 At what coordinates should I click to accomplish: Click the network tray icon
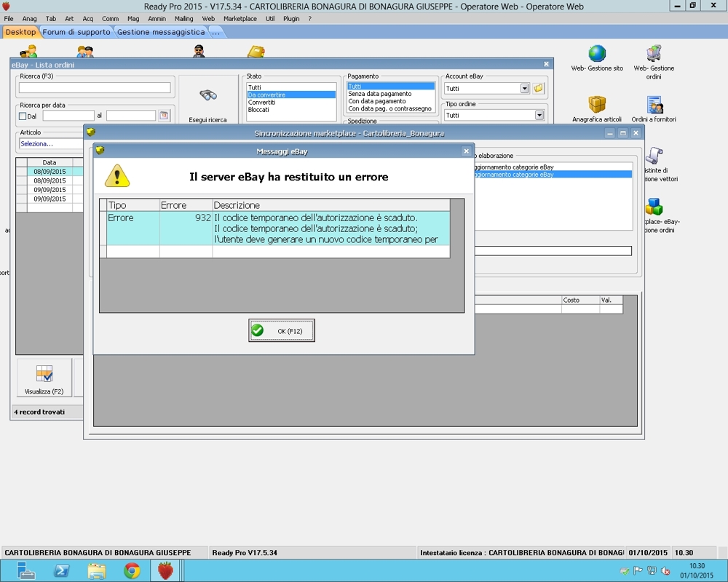(x=652, y=571)
